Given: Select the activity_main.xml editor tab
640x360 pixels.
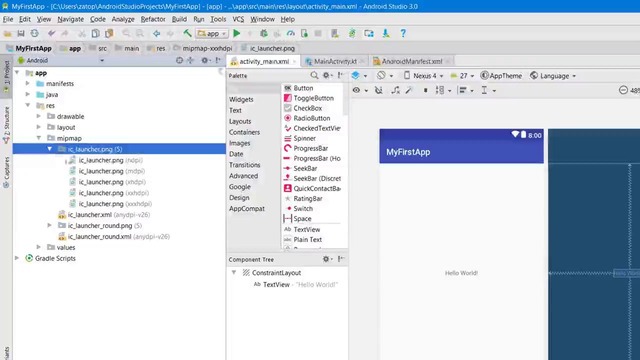Looking at the screenshot, I should pos(264,61).
